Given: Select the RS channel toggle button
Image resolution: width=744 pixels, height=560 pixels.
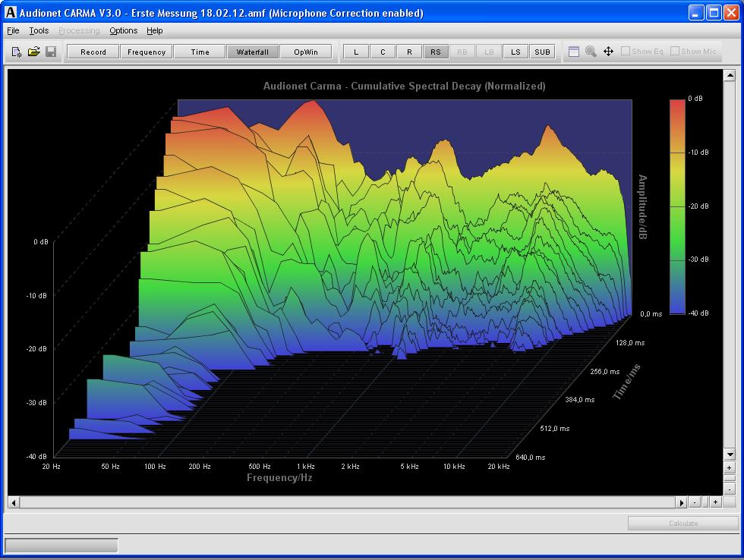Looking at the screenshot, I should [x=436, y=52].
